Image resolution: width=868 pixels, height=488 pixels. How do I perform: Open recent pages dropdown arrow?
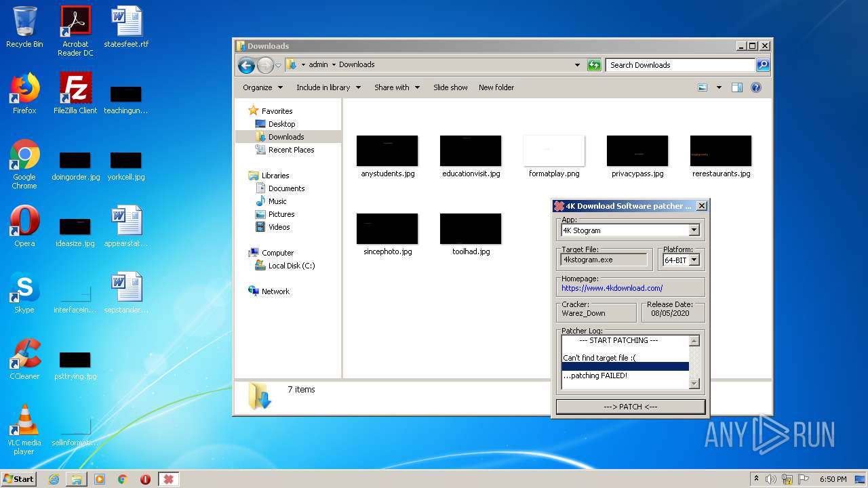tap(278, 66)
